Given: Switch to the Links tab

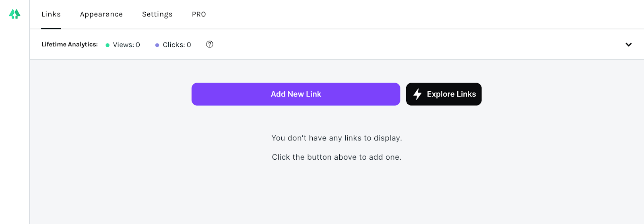Looking at the screenshot, I should (x=51, y=14).
